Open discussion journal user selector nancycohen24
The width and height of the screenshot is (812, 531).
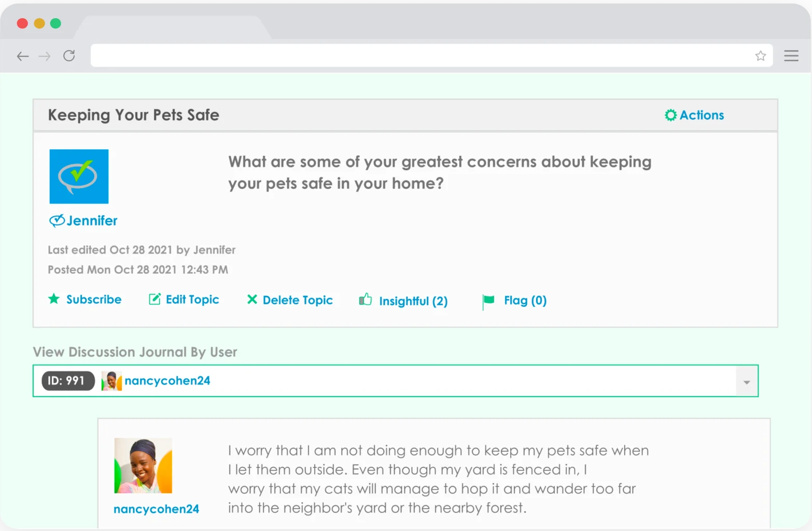tap(395, 381)
